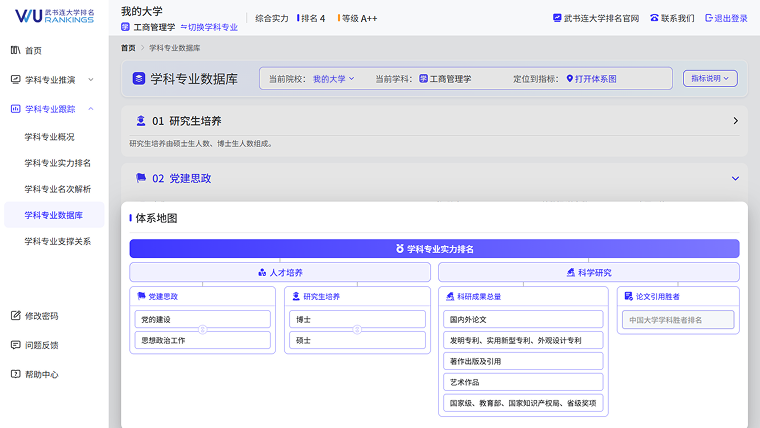
Task: Select the 国内外论文 indicator box
Action: tap(523, 319)
